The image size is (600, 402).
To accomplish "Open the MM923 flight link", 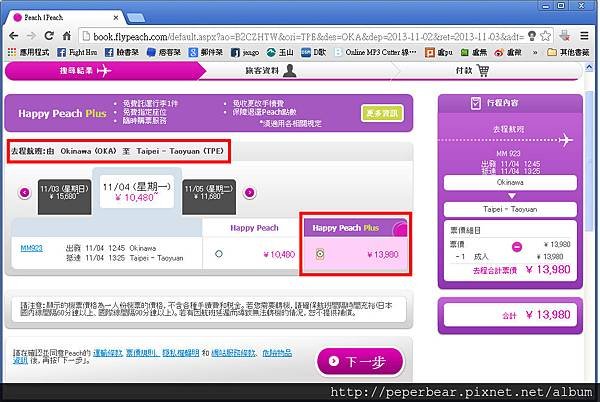I will 31,248.
